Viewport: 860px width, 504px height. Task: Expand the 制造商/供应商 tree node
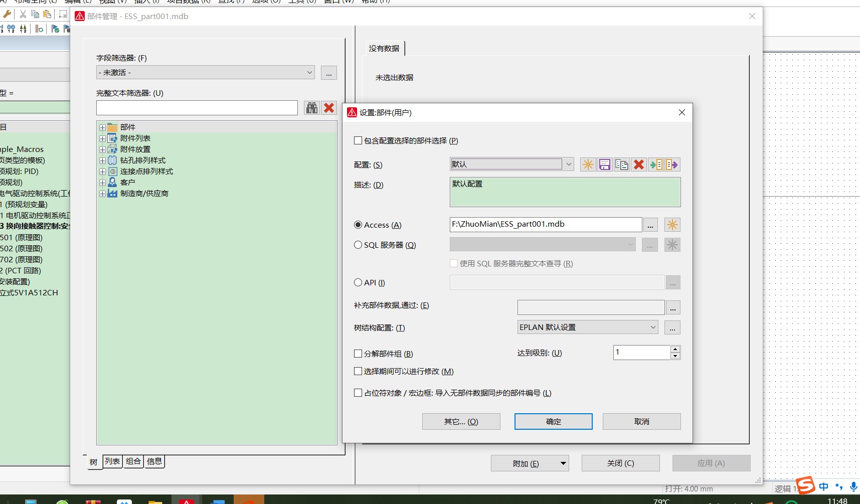102,194
